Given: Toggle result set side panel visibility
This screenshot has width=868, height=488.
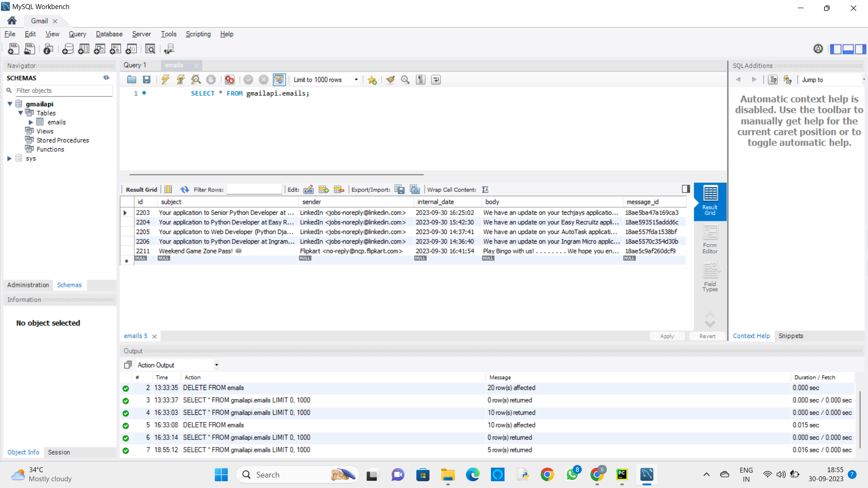Looking at the screenshot, I should (x=686, y=189).
